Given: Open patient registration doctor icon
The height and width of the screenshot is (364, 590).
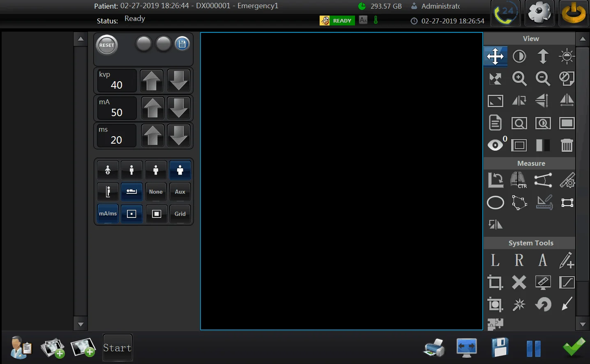Looking at the screenshot, I should (x=21, y=348).
